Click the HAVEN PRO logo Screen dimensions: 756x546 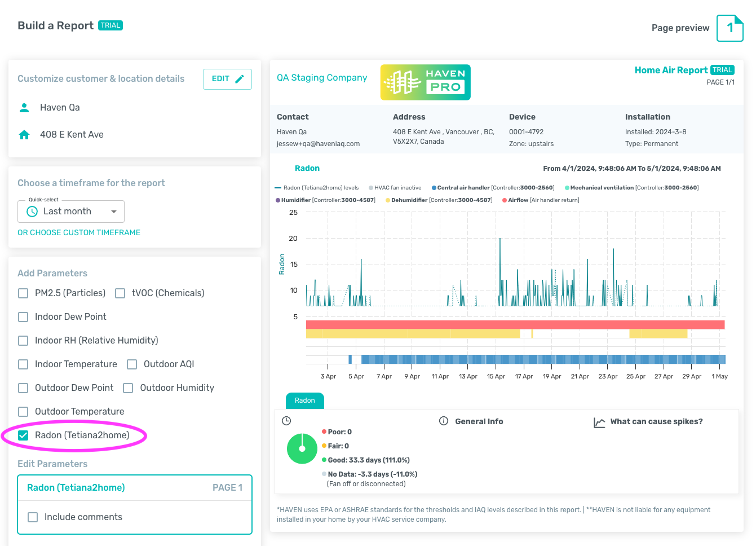425,82
